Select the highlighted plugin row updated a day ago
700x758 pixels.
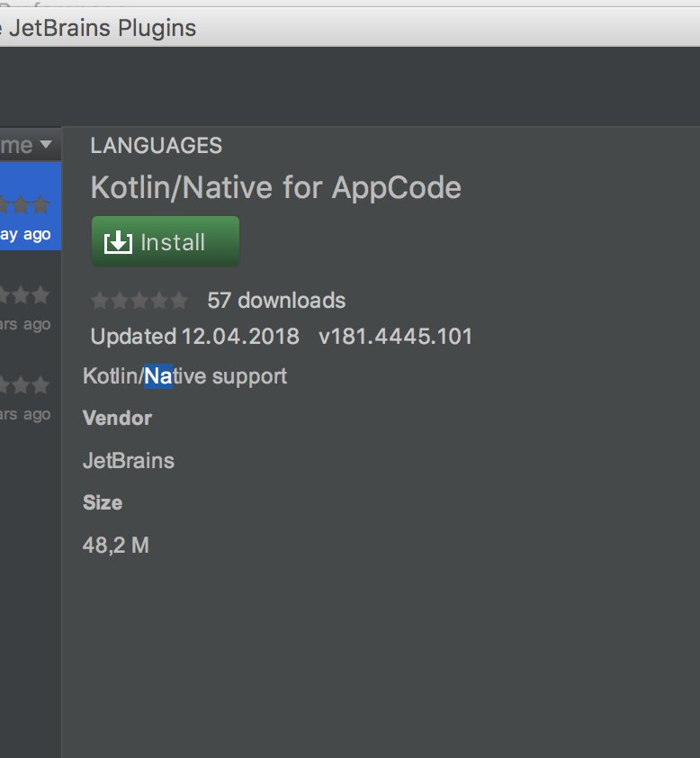tap(31, 206)
